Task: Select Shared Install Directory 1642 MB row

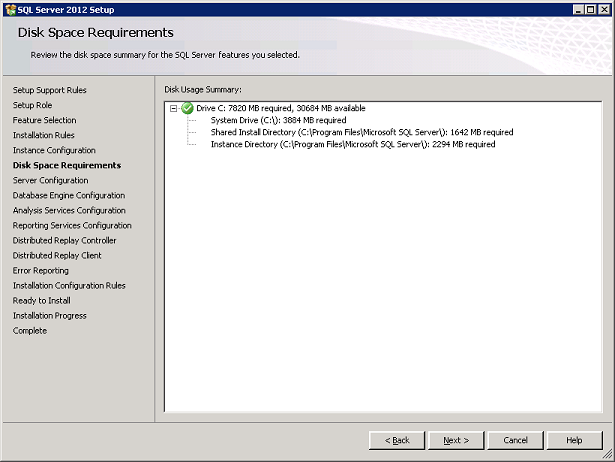Action: pyautogui.click(x=362, y=132)
